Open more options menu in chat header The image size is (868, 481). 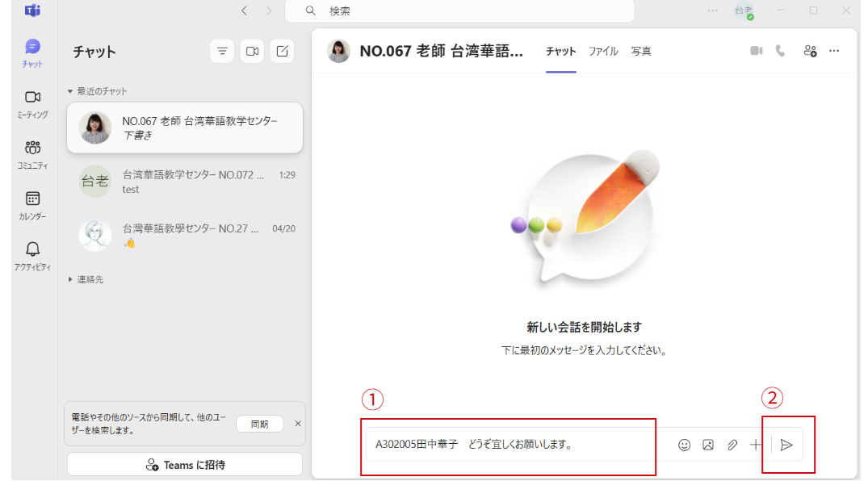(834, 51)
